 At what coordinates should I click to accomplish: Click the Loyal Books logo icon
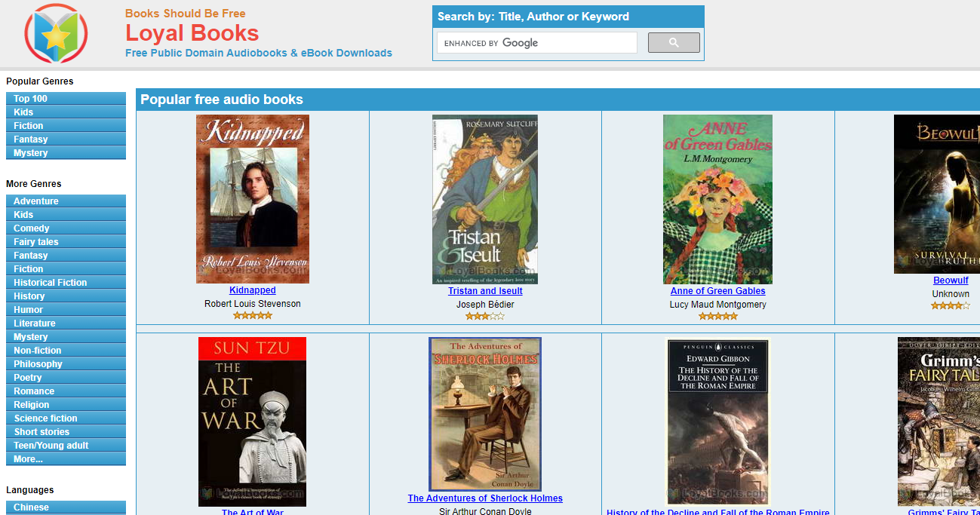coord(56,33)
